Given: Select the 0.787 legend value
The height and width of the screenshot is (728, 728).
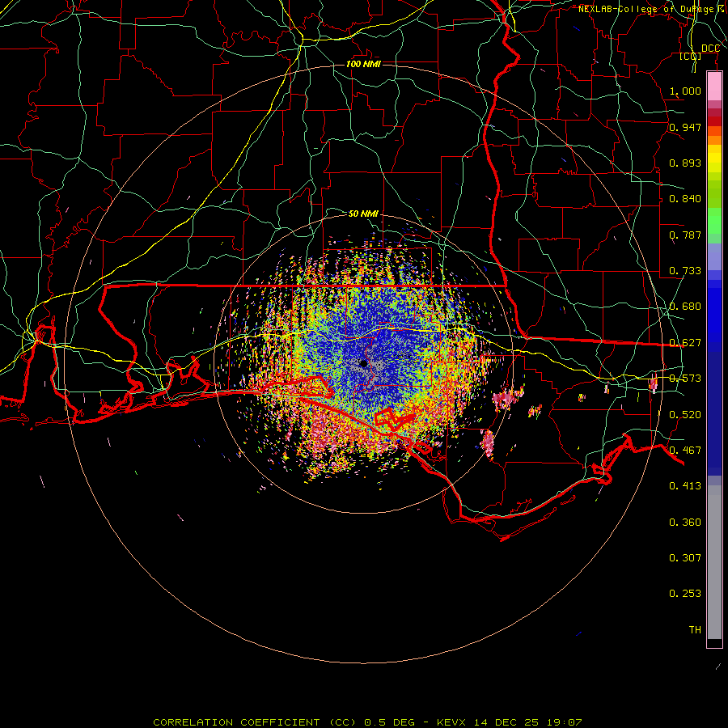Looking at the screenshot, I should pyautogui.click(x=685, y=235).
